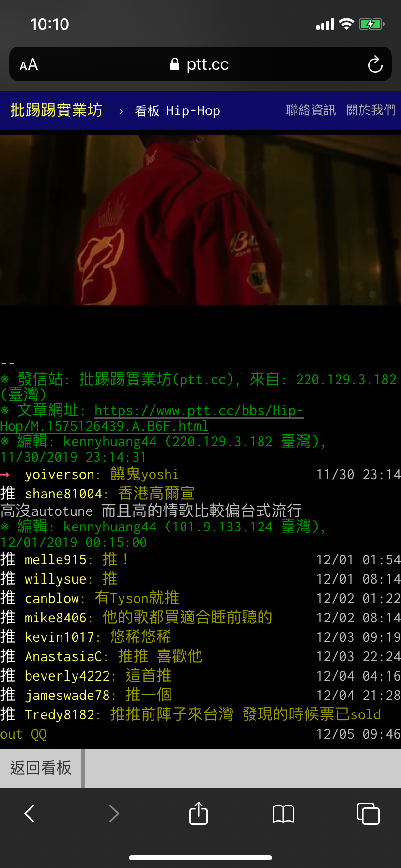Open the article URL M.1575126439.A.B6F.html link
Viewport: 401px width, 868px height.
click(x=152, y=418)
